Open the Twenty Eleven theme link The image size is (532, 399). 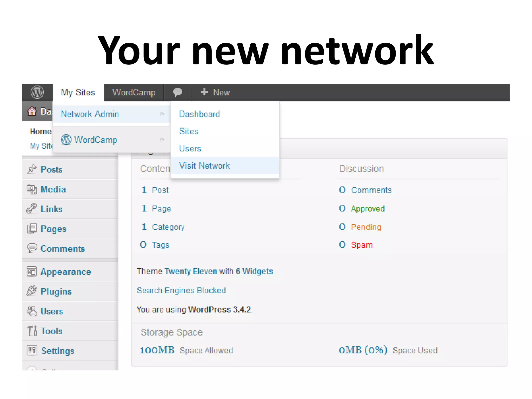click(191, 271)
